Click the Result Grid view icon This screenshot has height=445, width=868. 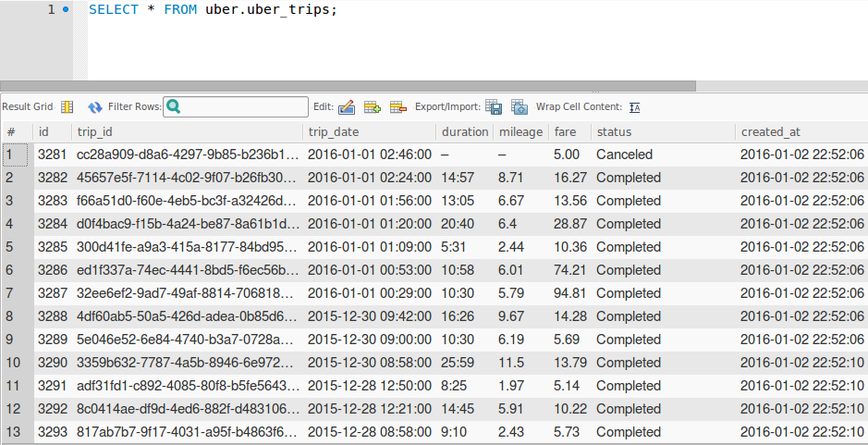pos(67,107)
